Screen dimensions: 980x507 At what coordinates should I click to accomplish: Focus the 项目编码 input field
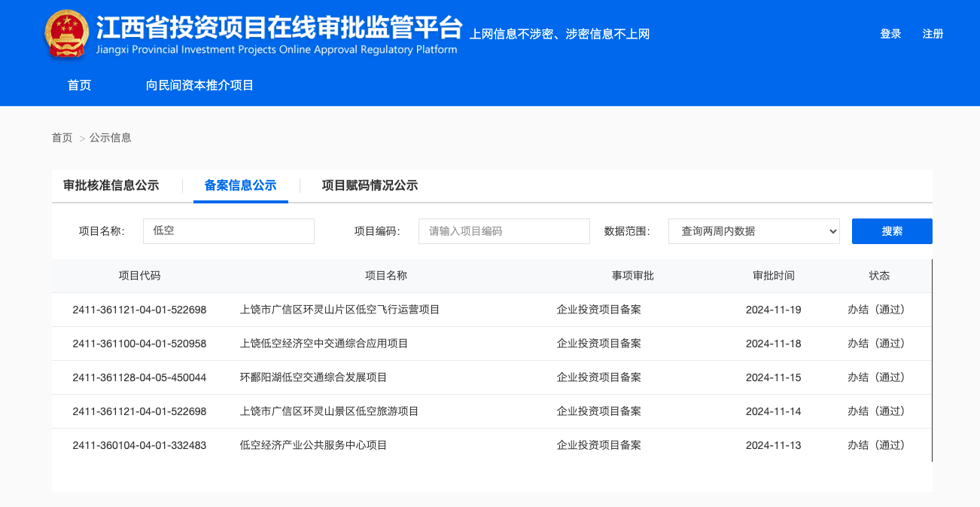click(504, 231)
